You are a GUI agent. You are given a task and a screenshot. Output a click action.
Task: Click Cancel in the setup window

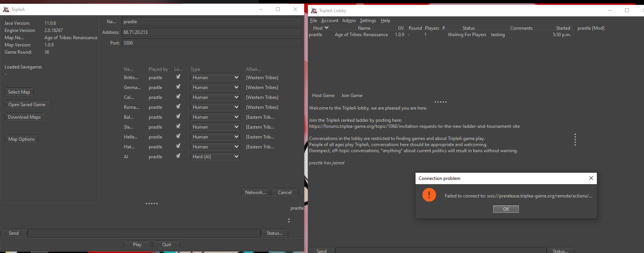(285, 193)
